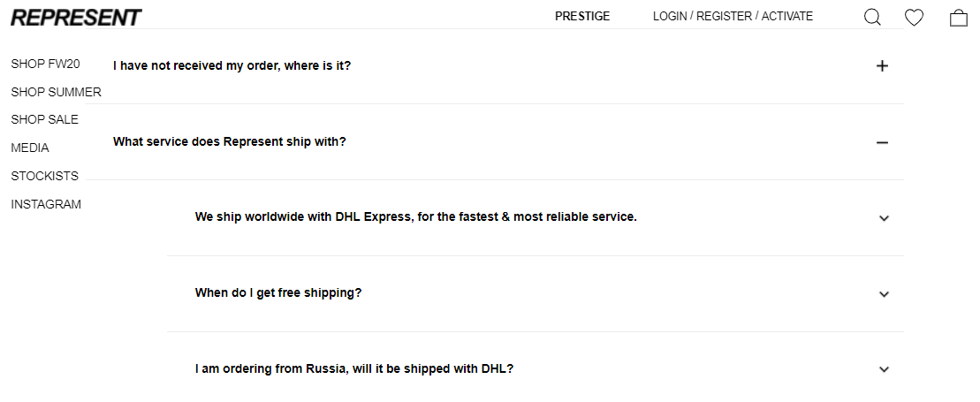Viewport: 980px width, 402px height.
Task: Open the search magnifier icon
Action: (x=872, y=17)
